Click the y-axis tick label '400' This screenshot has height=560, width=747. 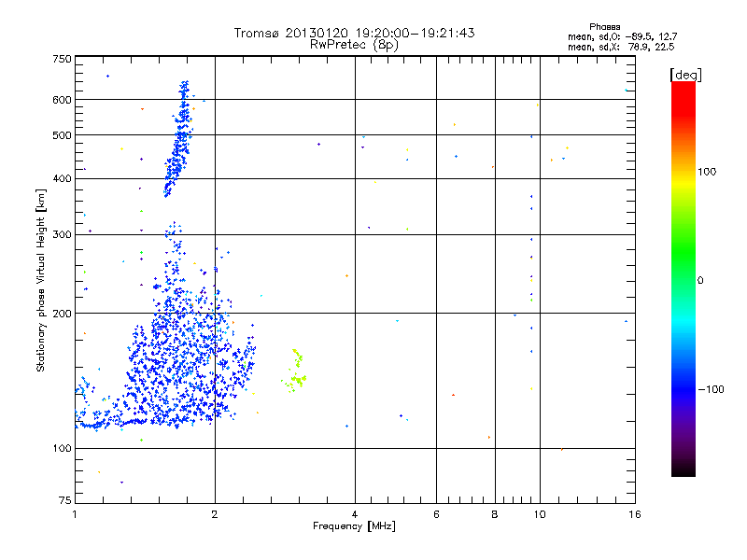click(x=62, y=178)
